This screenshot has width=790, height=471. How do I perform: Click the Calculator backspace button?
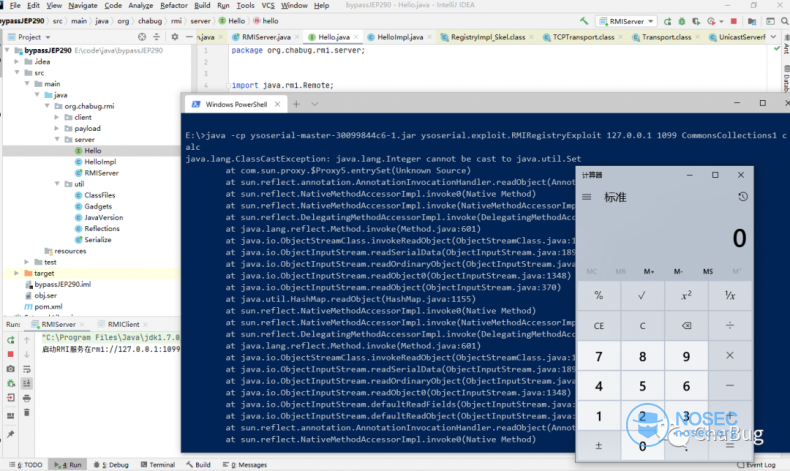pyautogui.click(x=686, y=325)
